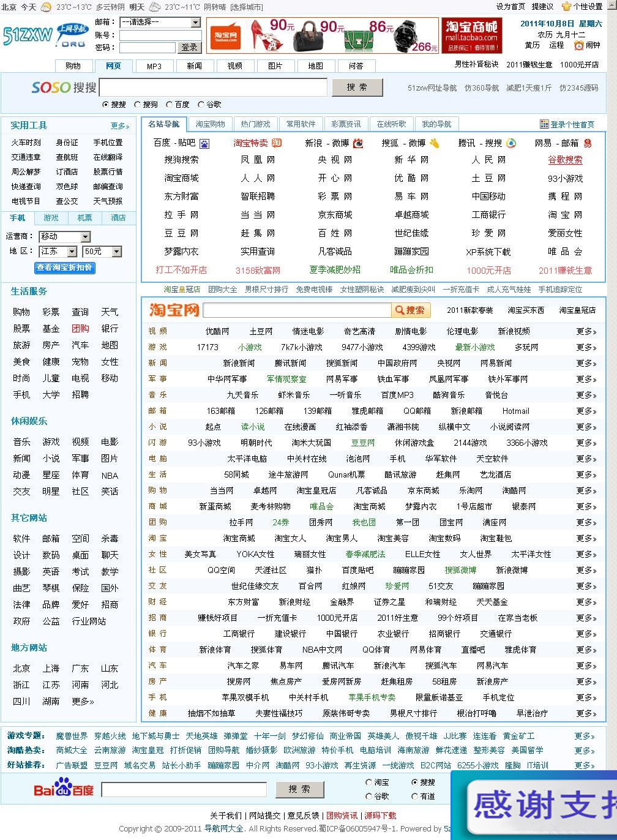Select the 百度 radio under SOSO search
The image size is (617, 840).
point(169,105)
